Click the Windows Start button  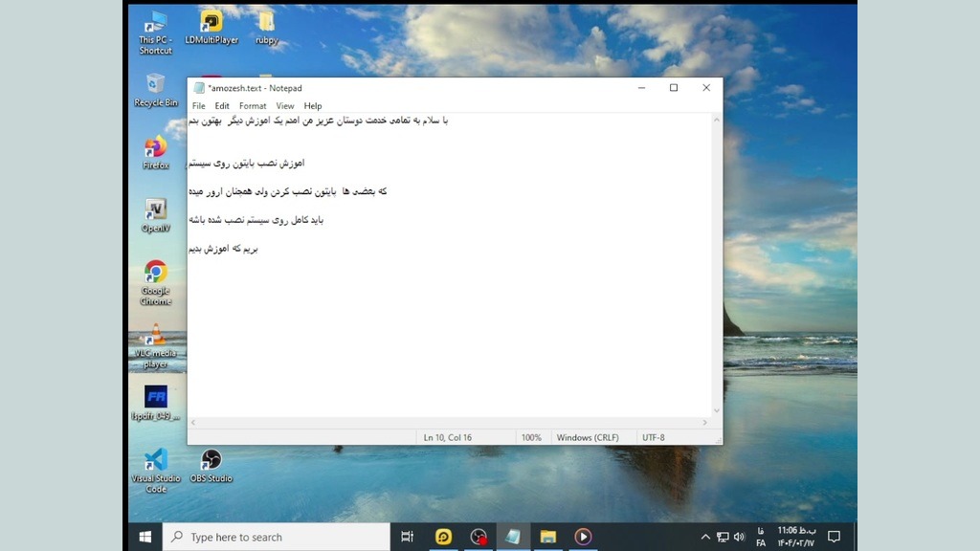(x=145, y=537)
